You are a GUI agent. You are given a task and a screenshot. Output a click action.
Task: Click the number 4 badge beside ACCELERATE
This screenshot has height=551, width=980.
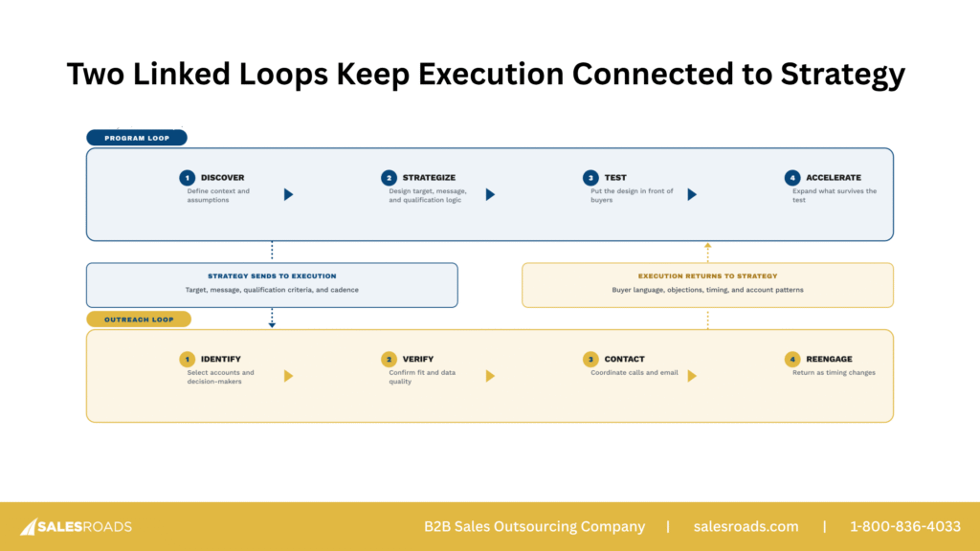pyautogui.click(x=792, y=177)
